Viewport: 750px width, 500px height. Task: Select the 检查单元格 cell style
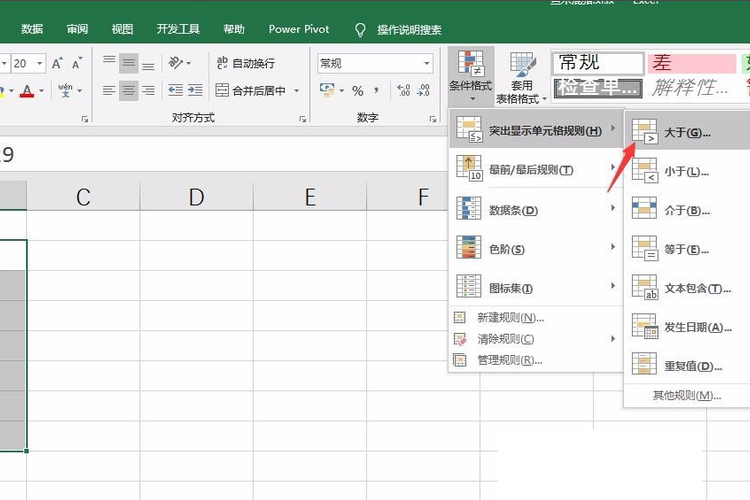[x=598, y=89]
